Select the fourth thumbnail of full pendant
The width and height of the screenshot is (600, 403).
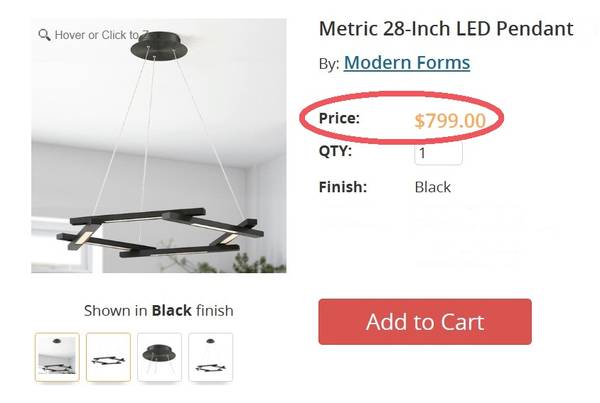point(210,356)
